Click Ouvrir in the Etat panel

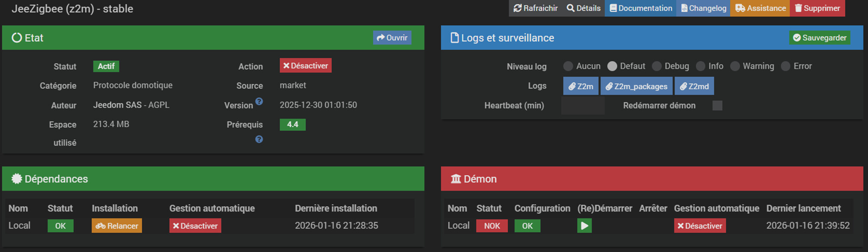coord(392,38)
